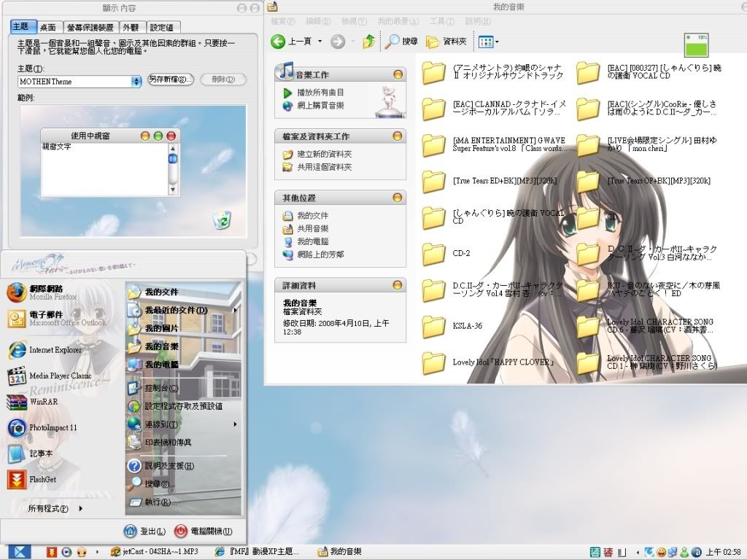Open the MOTHEN Theme dropdown

tap(136, 82)
